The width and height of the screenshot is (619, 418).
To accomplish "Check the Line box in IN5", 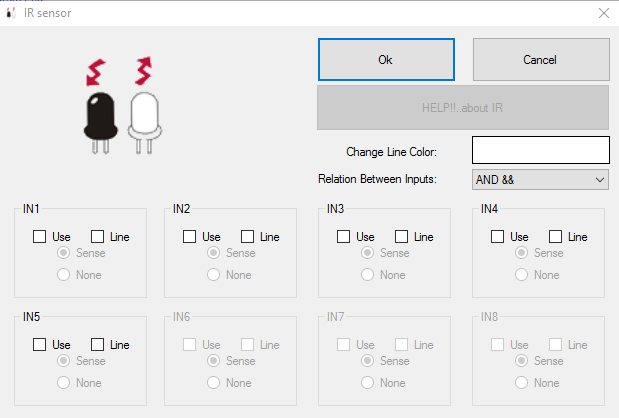I will tap(98, 345).
